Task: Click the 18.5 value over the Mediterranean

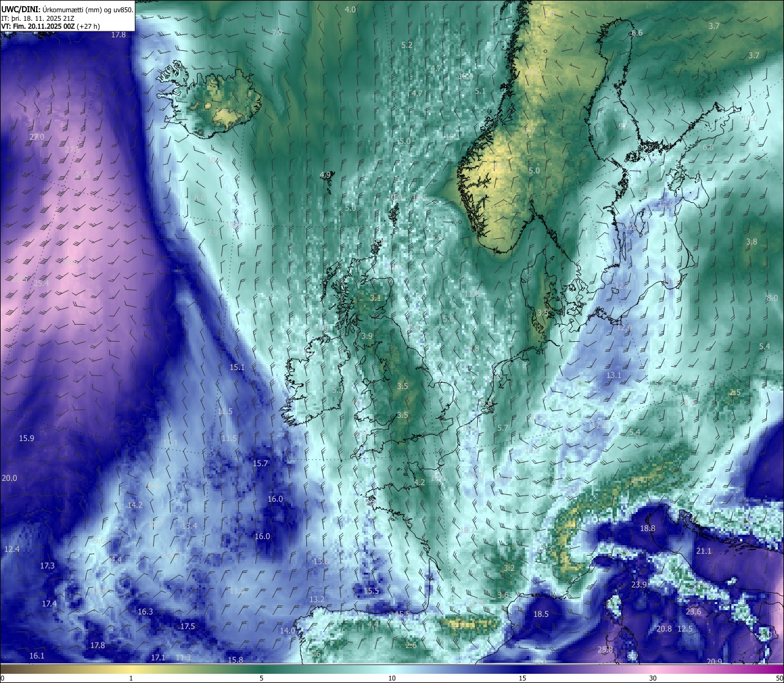Action: point(541,614)
